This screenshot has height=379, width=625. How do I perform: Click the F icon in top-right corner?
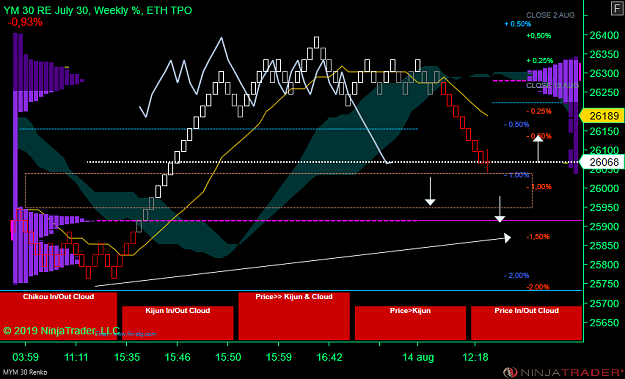[x=617, y=9]
